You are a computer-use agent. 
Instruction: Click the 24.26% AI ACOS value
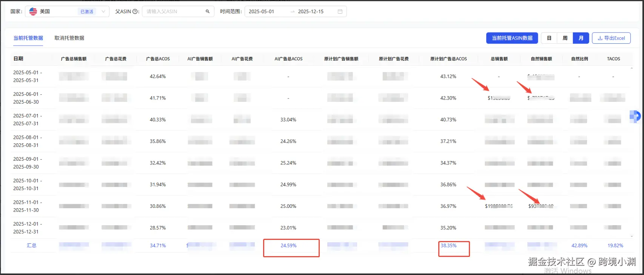pyautogui.click(x=288, y=141)
